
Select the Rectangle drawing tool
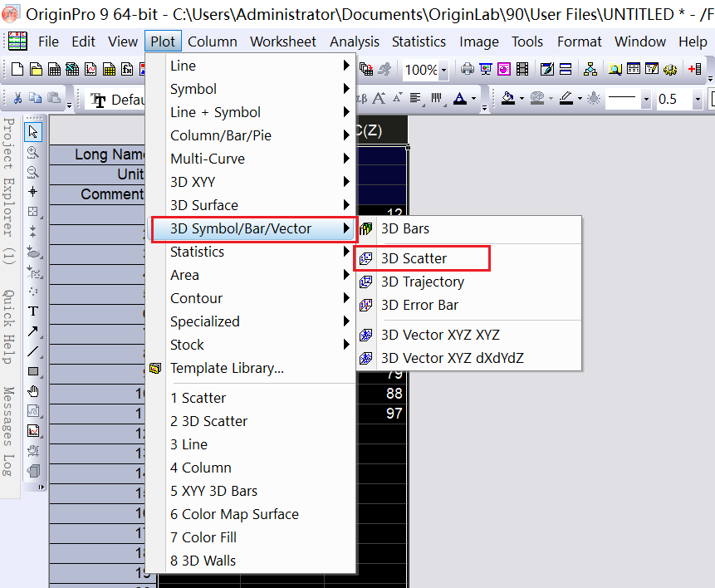33,371
